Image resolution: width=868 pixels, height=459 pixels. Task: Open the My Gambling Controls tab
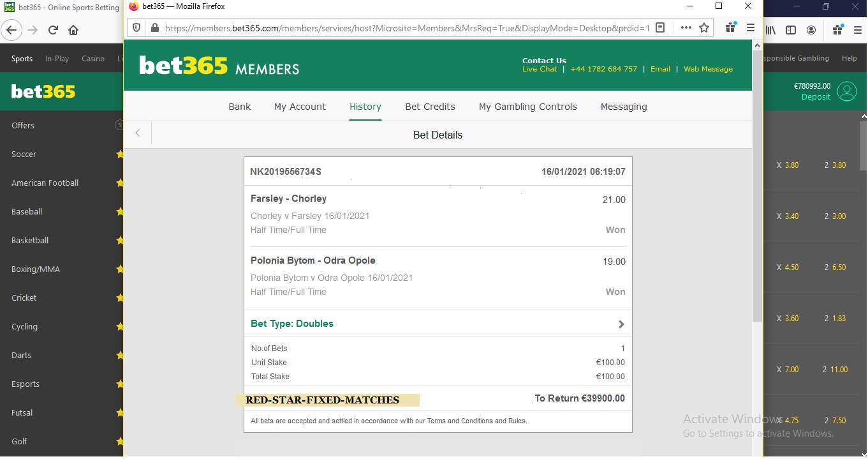tap(528, 107)
